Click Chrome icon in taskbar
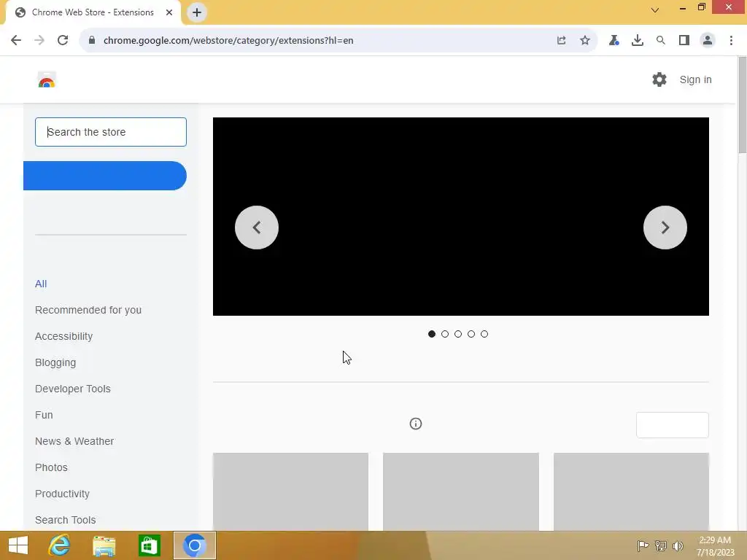 [194, 545]
